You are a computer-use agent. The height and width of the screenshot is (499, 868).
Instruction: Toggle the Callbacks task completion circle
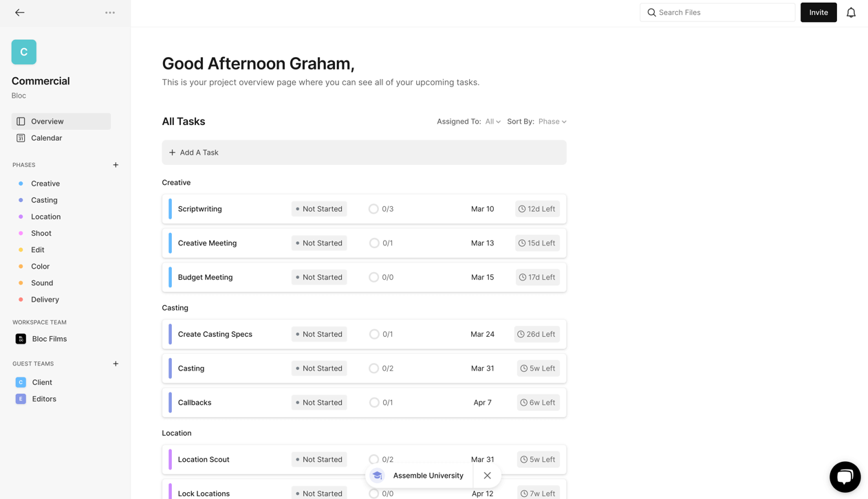click(373, 403)
